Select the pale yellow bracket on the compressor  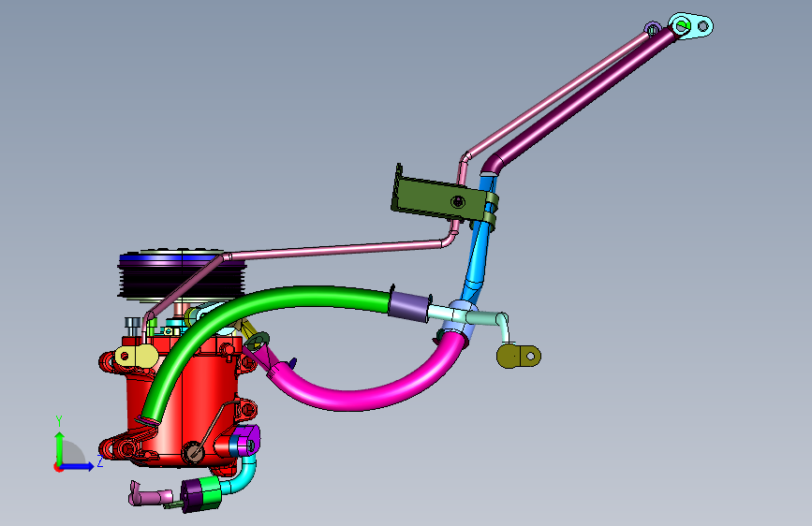[136, 357]
